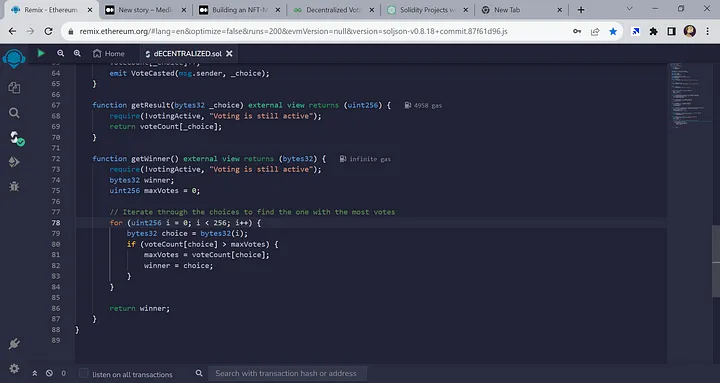Open the Solidity compiler sidebar icon
720x383 pixels.
pos(16,138)
